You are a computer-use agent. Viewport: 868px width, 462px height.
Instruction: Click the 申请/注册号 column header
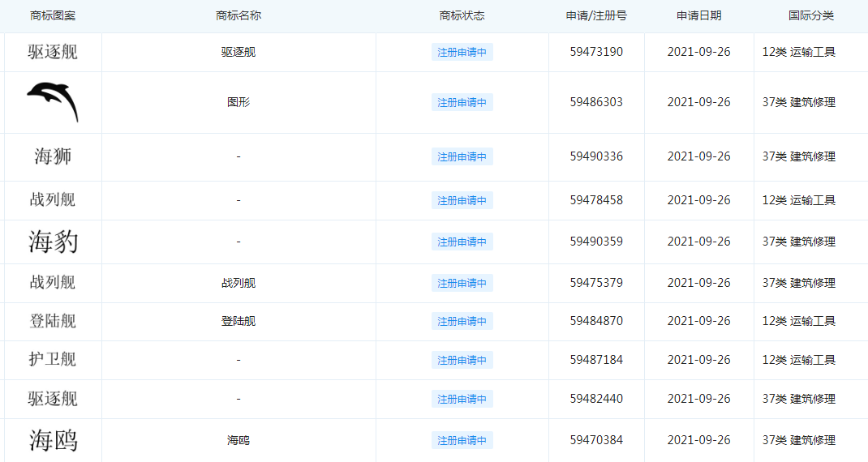click(596, 15)
